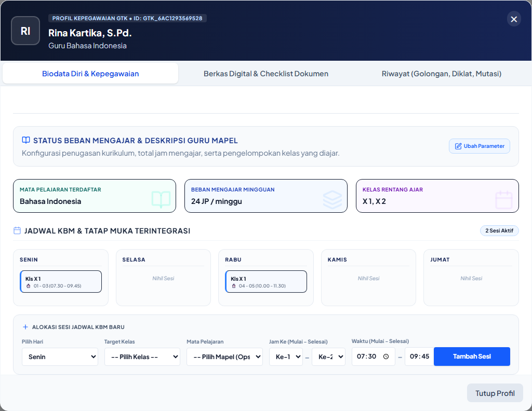Click the Tambah Sesi button
This screenshot has height=411, width=532.
(x=472, y=357)
